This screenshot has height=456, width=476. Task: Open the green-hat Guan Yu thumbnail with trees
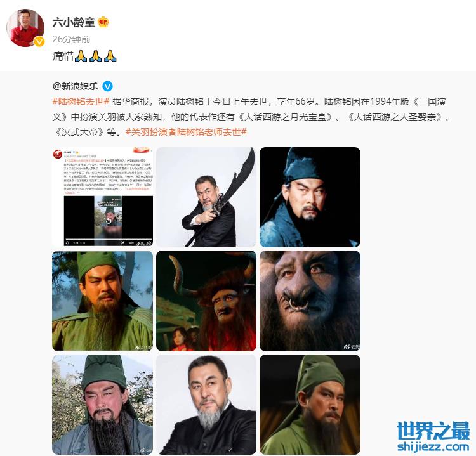tap(103, 301)
